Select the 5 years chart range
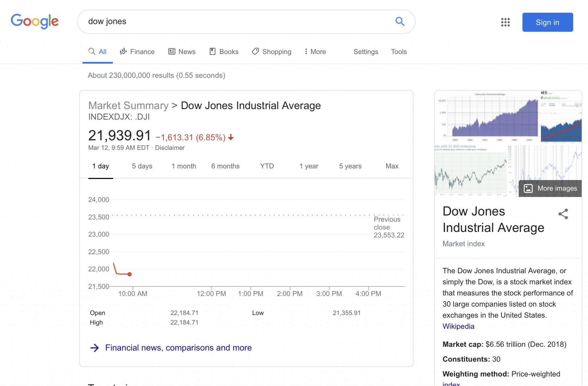Screen dimensions: 588x386 tap(350, 166)
